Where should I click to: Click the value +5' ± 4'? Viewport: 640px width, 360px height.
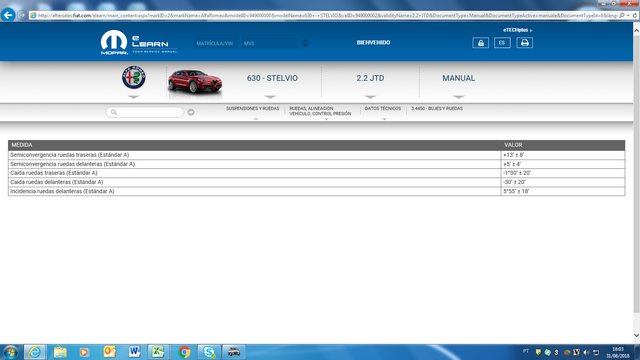pos(512,164)
